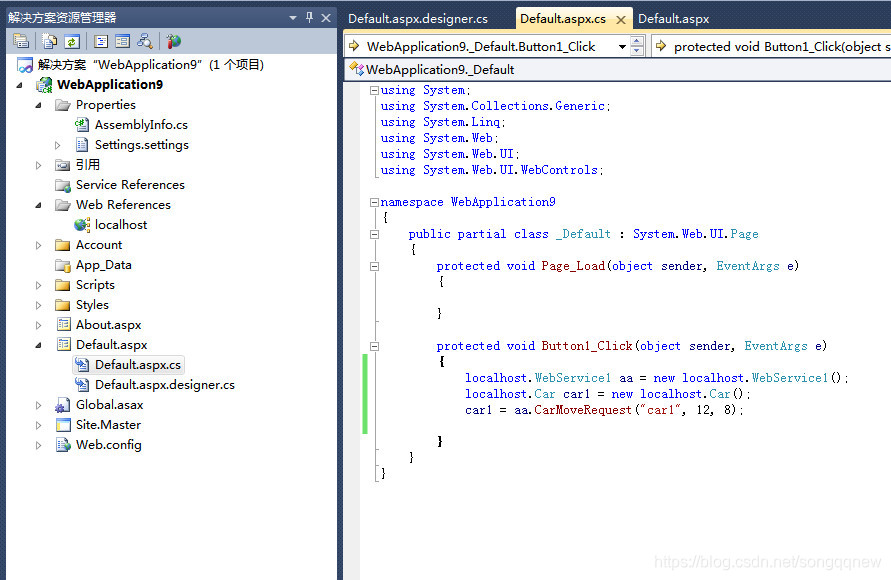Open the Solution Explorer window position dropdown
The width and height of the screenshot is (891, 580).
click(x=293, y=18)
